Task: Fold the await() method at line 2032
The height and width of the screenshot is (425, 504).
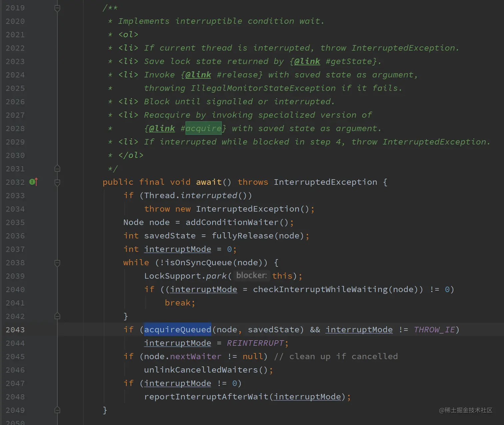Action: (57, 182)
